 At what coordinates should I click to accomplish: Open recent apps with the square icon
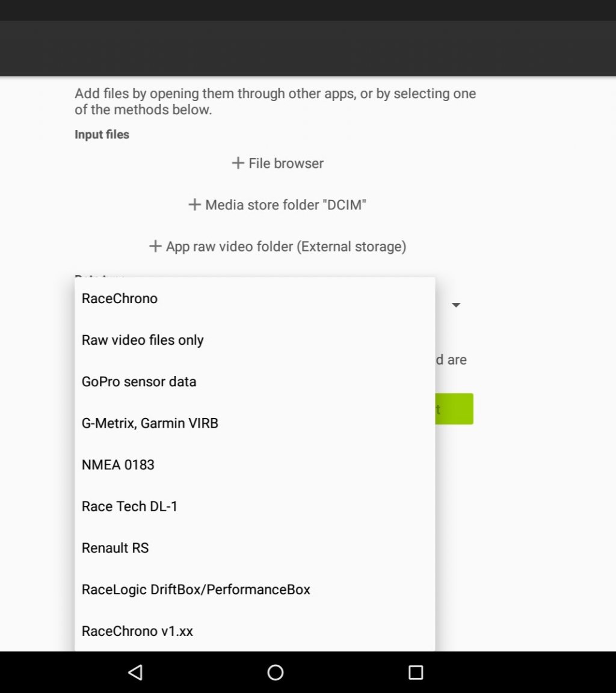[416, 672]
